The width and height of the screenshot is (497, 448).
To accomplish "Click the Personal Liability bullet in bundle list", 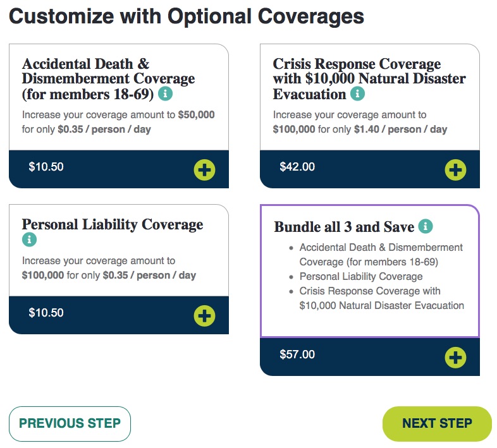I will coord(361,276).
